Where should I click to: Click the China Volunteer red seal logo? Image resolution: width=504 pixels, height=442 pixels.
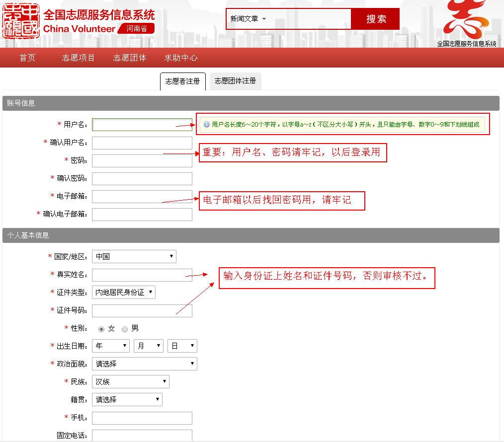(x=21, y=20)
